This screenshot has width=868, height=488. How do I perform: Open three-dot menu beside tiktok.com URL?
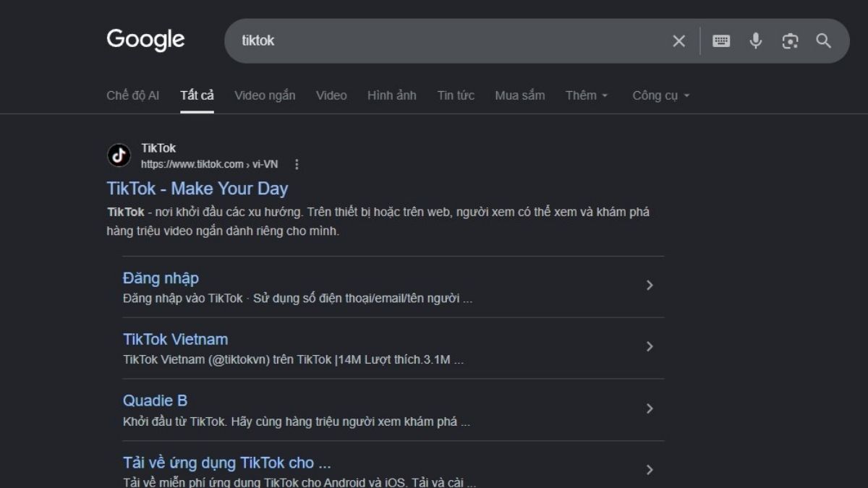(297, 164)
